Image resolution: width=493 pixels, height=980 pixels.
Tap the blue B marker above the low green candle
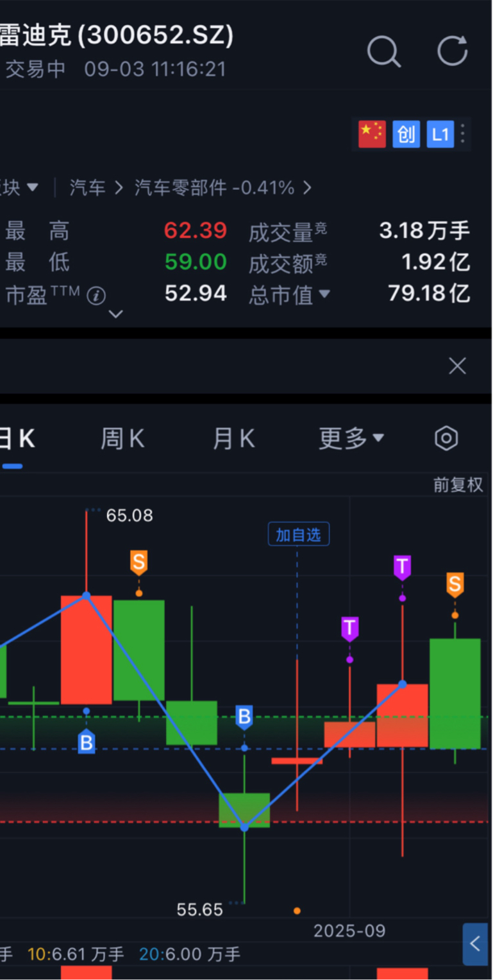point(244,717)
